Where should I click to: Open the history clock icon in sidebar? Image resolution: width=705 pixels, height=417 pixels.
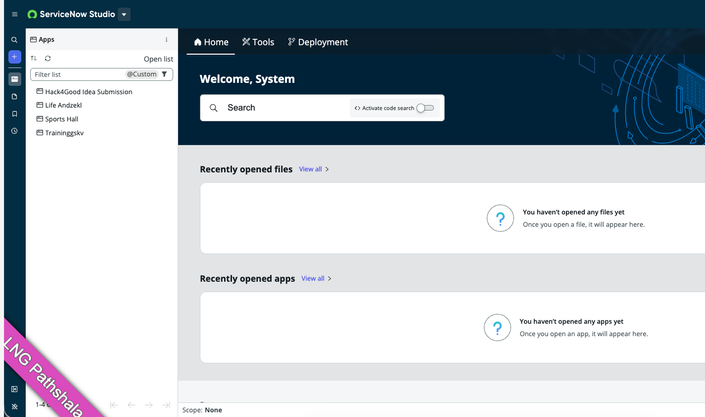(14, 131)
